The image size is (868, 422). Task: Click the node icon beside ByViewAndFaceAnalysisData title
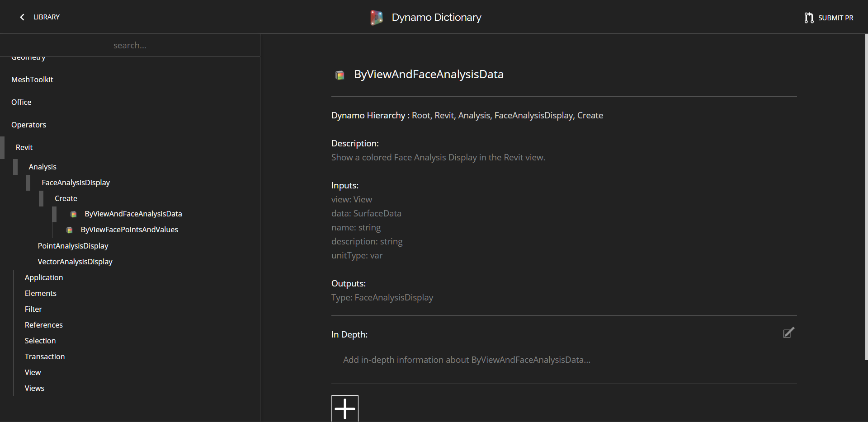339,75
